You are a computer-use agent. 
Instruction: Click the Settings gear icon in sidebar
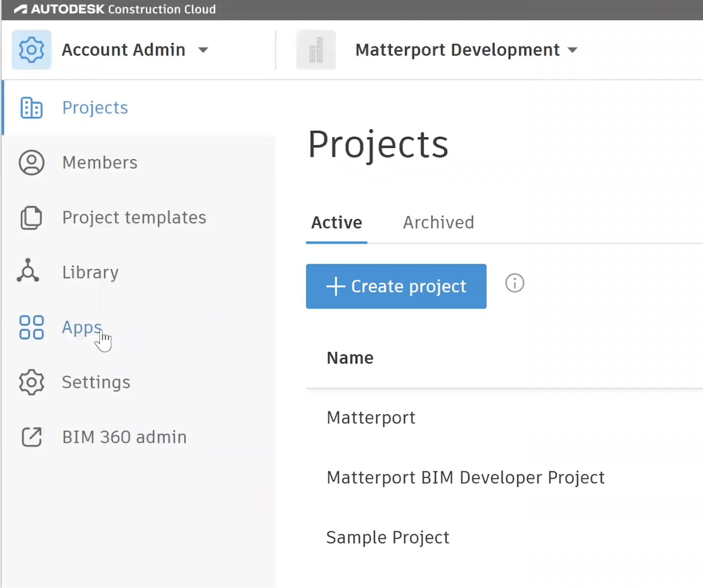pos(31,382)
